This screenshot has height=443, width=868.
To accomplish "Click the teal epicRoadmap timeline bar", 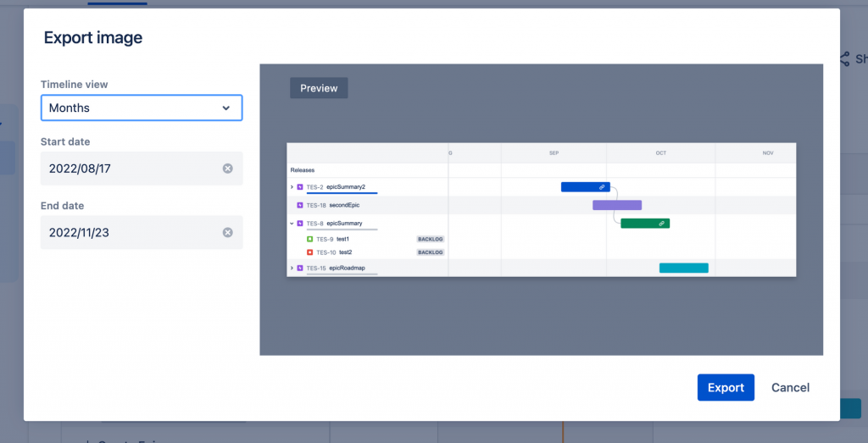I will [684, 269].
